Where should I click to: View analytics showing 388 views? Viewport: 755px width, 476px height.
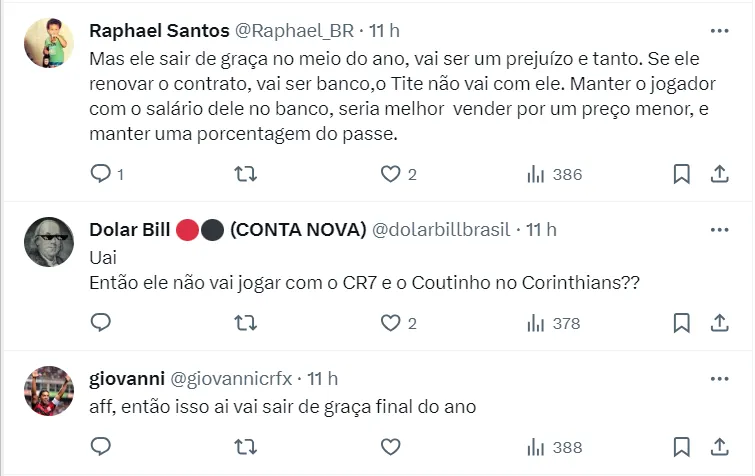(x=554, y=446)
